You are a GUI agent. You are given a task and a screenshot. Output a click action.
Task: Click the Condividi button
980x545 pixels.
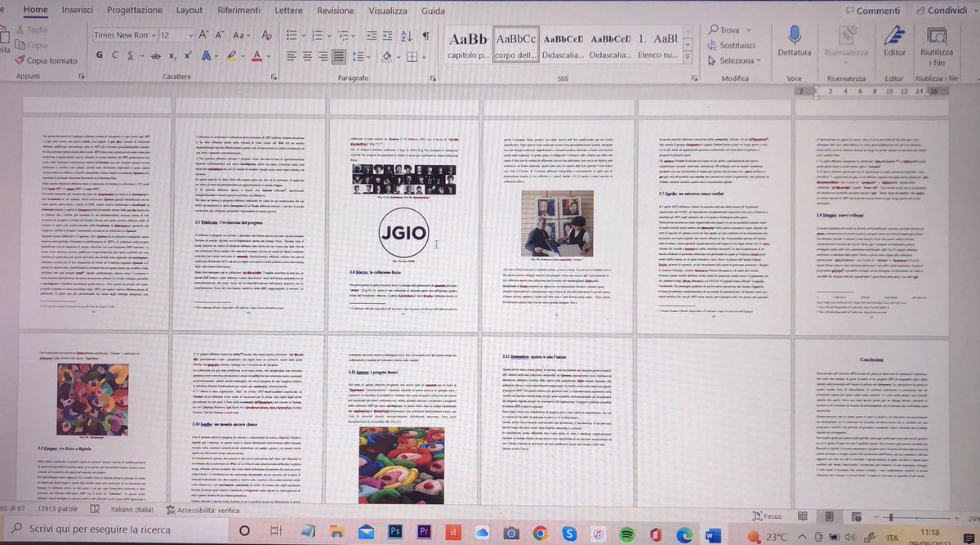coord(940,10)
